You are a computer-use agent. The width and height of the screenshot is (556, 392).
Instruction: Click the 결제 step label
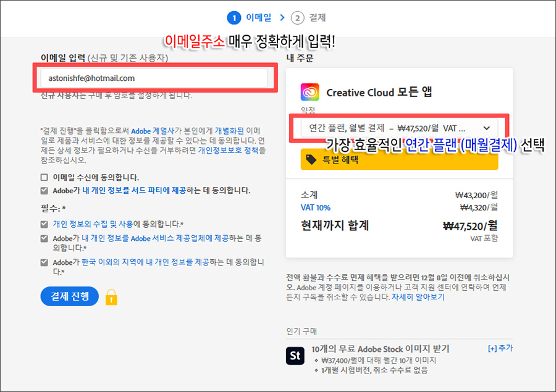point(318,17)
